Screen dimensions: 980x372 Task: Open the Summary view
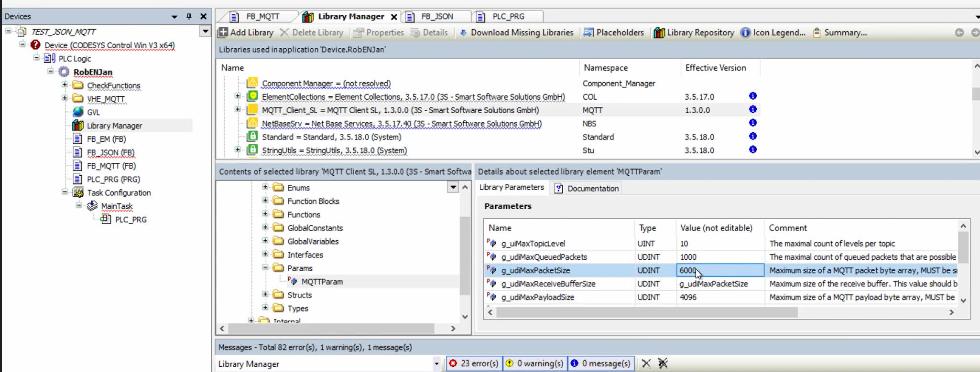pyautogui.click(x=840, y=32)
